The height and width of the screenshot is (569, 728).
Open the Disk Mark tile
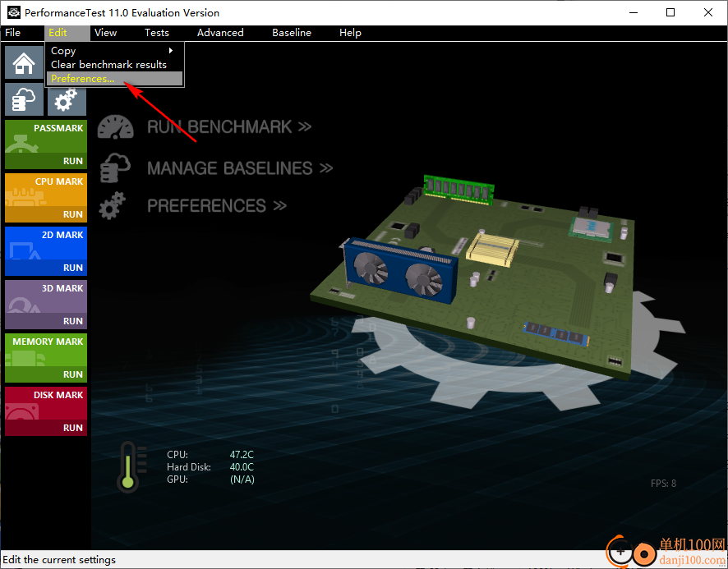click(46, 403)
